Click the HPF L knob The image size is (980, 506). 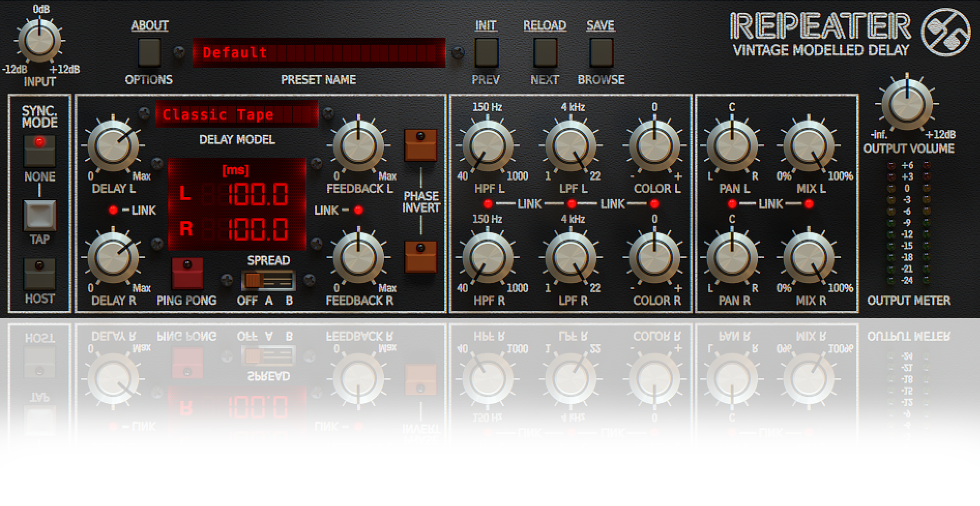point(488,146)
